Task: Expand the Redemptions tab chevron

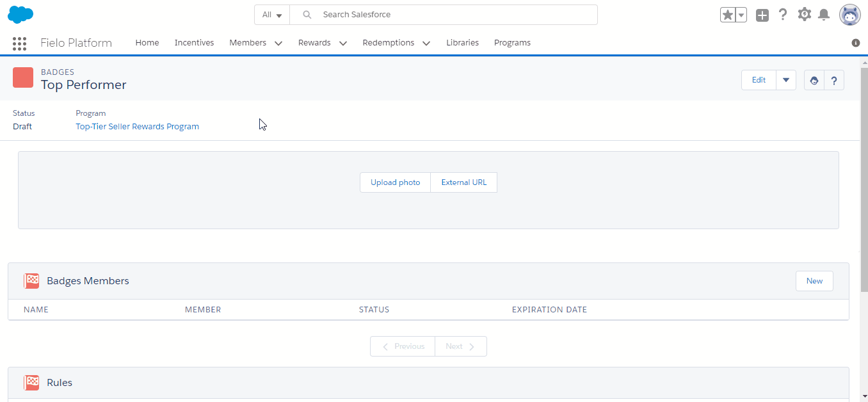Action: 426,44
